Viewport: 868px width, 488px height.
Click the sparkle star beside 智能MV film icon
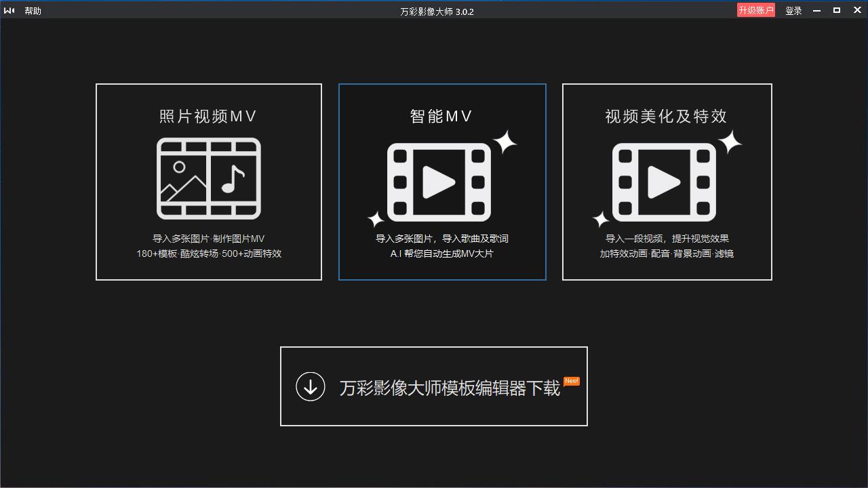pos(504,142)
